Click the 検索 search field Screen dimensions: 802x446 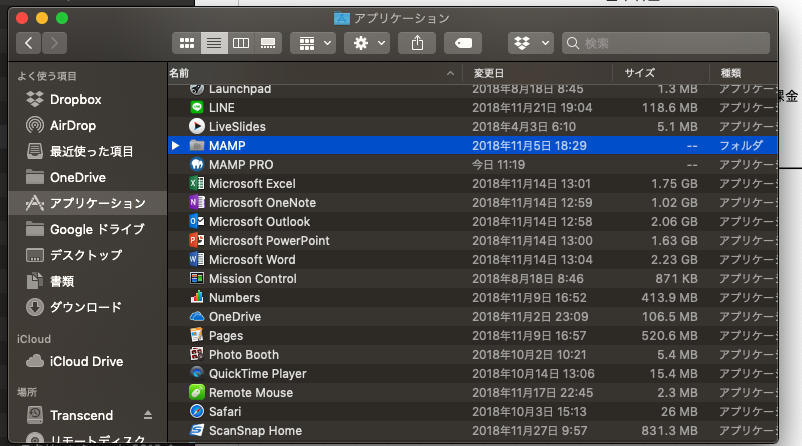pyautogui.click(x=666, y=43)
